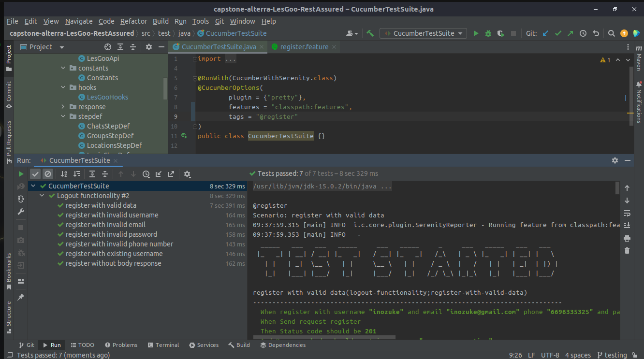Change line separator via LF status bar widget
Image resolution: width=644 pixels, height=359 pixels.
(x=531, y=355)
